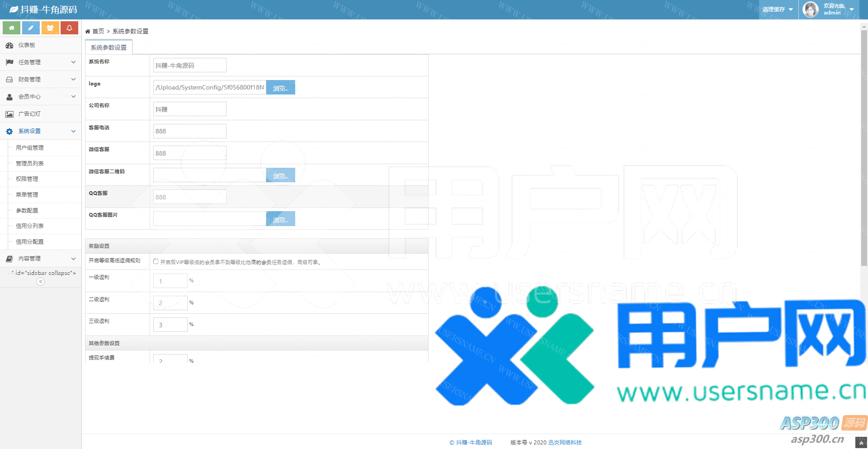Click the book icon beside 内容管理
Viewport: 868px width, 449px height.
[x=9, y=259]
